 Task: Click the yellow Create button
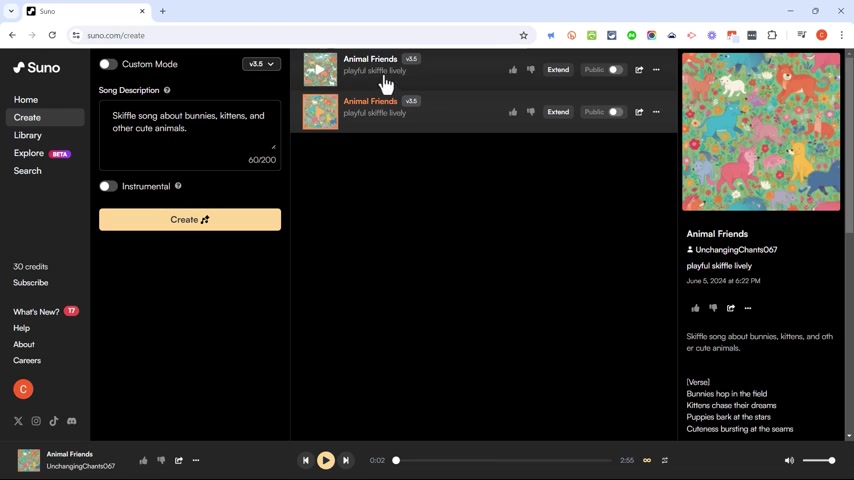190,220
